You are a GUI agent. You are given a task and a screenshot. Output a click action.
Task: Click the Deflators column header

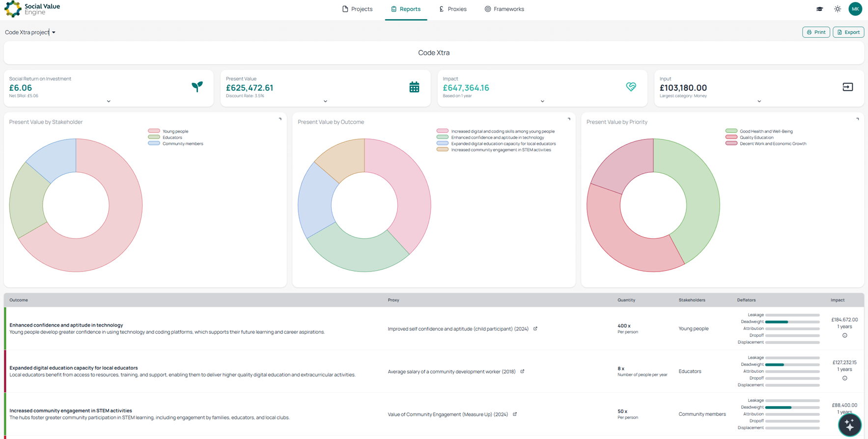746,300
